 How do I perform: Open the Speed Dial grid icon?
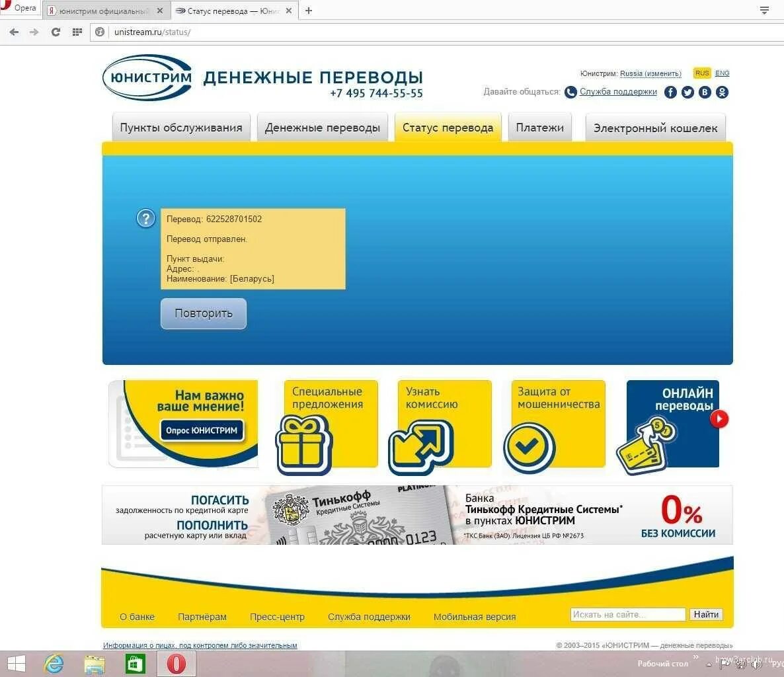(77, 32)
